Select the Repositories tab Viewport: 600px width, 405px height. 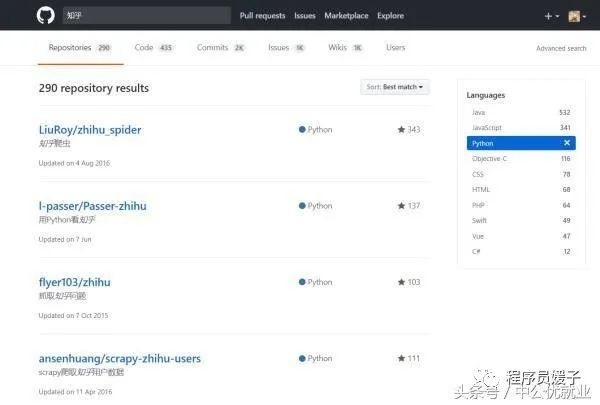coord(80,48)
